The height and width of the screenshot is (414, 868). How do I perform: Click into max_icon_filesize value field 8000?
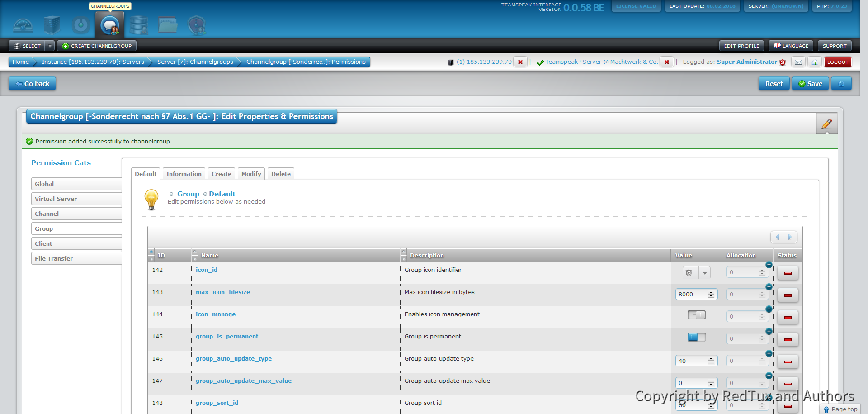coord(692,294)
